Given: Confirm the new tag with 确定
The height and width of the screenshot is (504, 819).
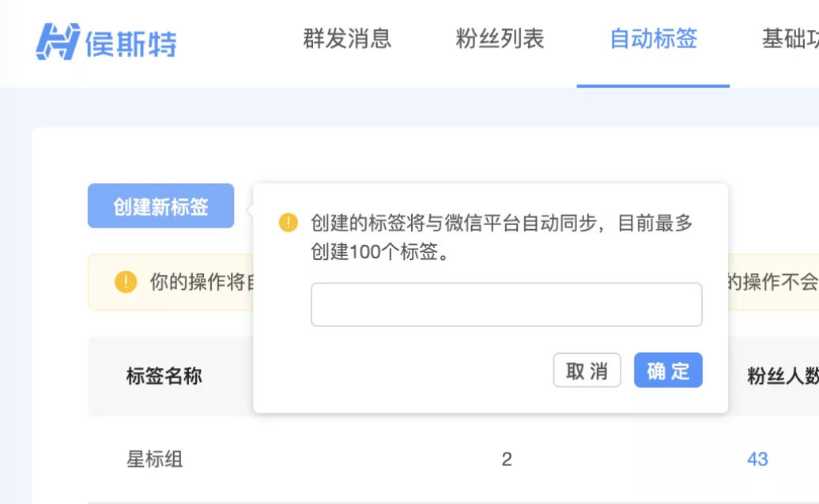Looking at the screenshot, I should tap(668, 370).
